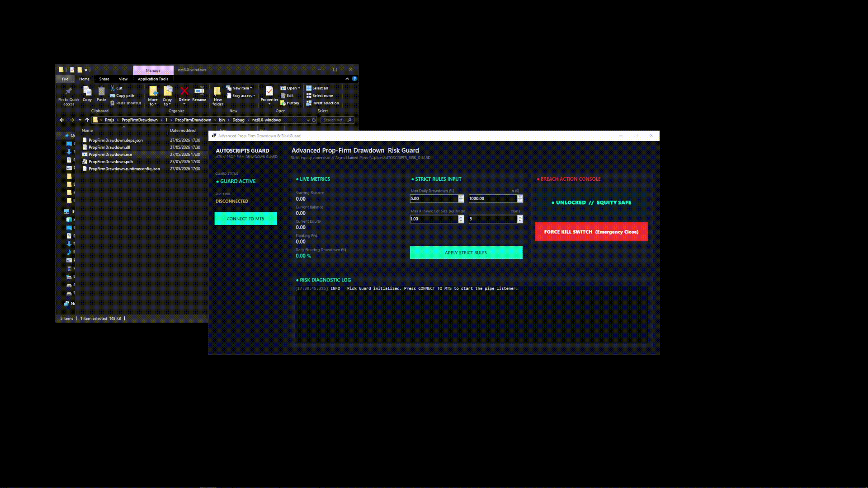Click the Paste icon in Explorer ribbon
Screen dimensions: 868x488
pos(101,94)
